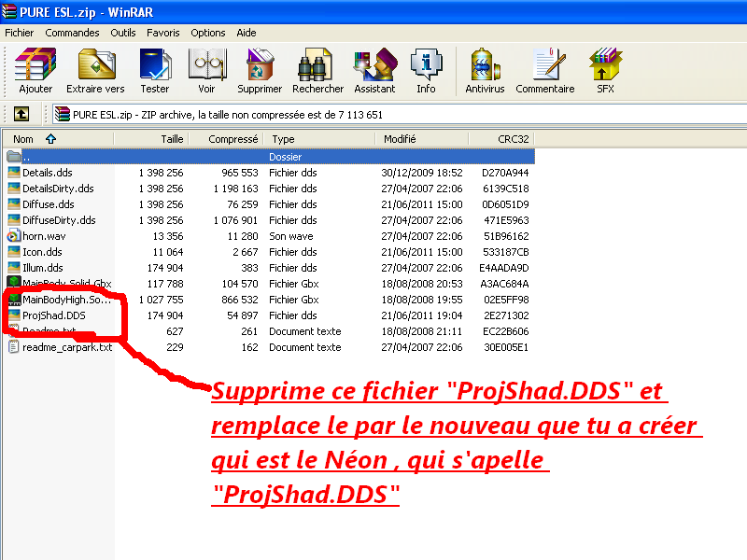Open the Favoris menu
The height and width of the screenshot is (560, 747).
[162, 33]
